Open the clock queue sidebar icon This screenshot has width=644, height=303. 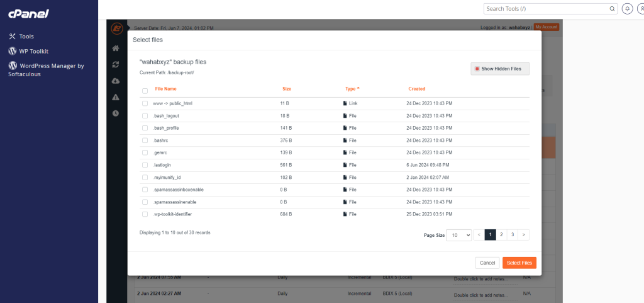point(116,113)
